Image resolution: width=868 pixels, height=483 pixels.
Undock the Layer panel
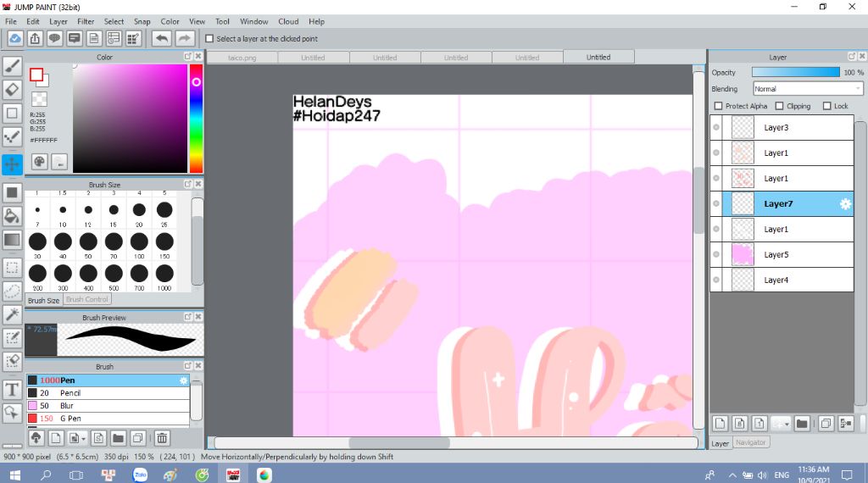(852, 57)
